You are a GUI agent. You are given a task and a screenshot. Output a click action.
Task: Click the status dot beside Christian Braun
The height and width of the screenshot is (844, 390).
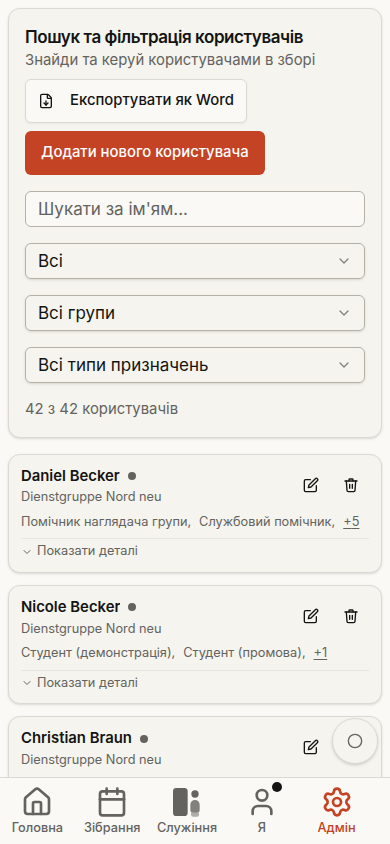[x=144, y=738]
